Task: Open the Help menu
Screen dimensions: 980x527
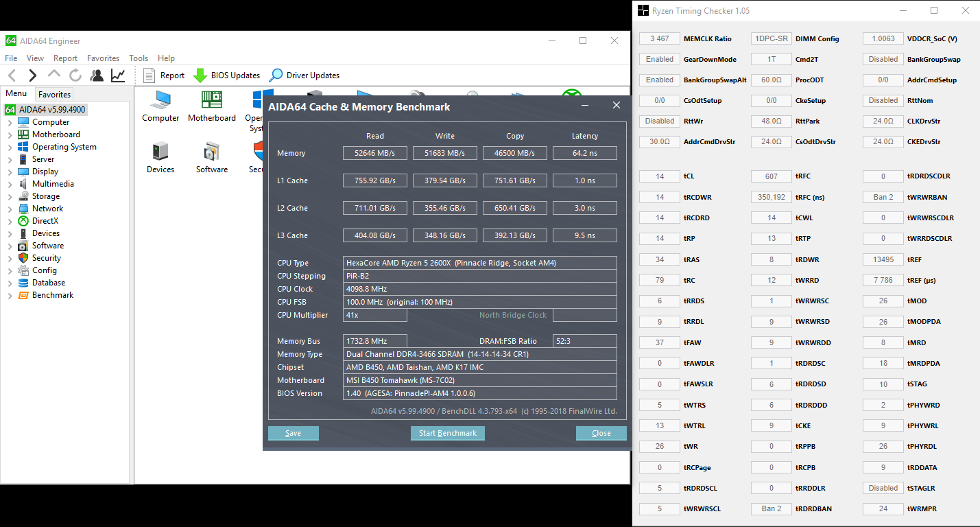Action: point(166,58)
